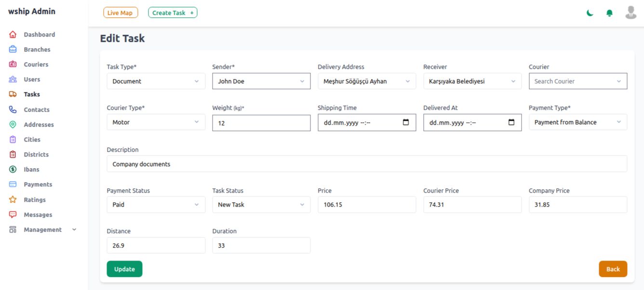644x290 pixels.
Task: Go to Payments in the sidebar
Action: pos(38,185)
